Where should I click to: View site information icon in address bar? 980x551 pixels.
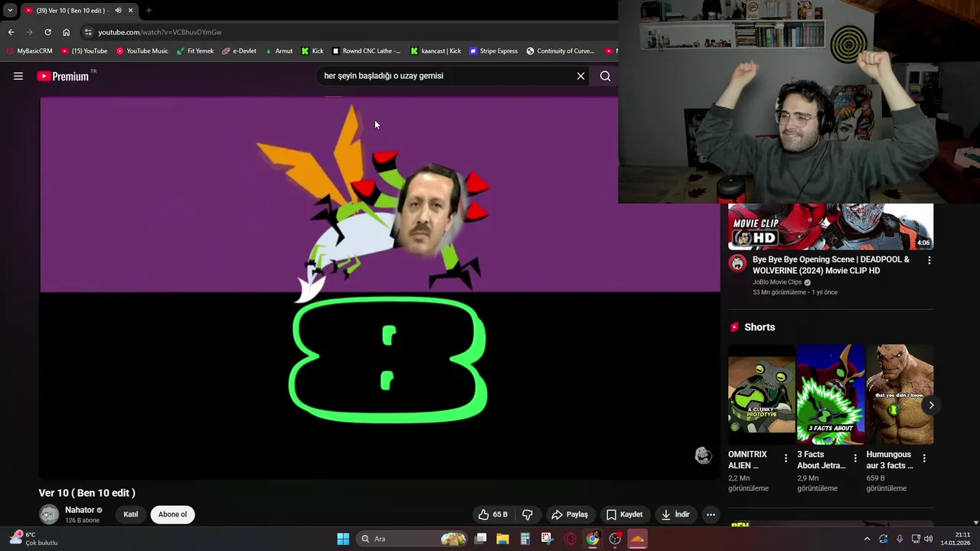pos(88,32)
